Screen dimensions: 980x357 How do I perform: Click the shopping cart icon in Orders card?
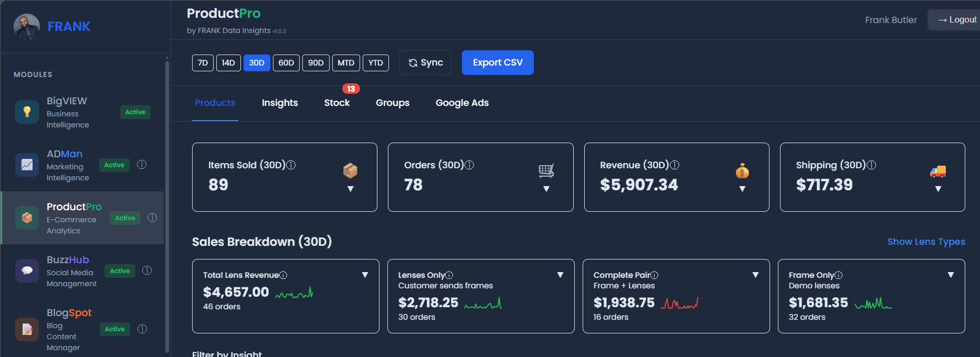point(546,170)
